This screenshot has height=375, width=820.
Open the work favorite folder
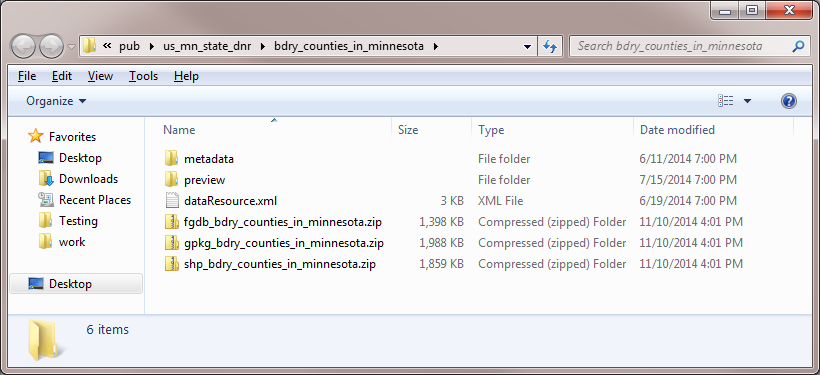coord(72,242)
